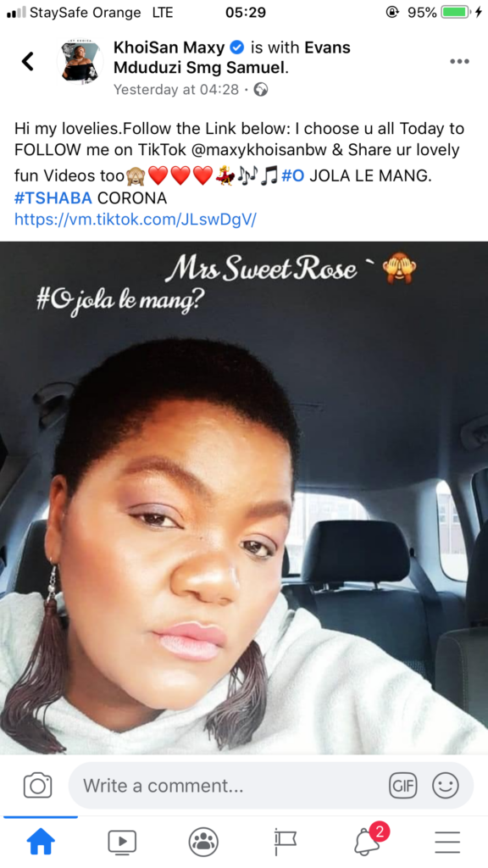This screenshot has width=488, height=868.
Task: Tap the public globe privacy icon
Action: (261, 90)
